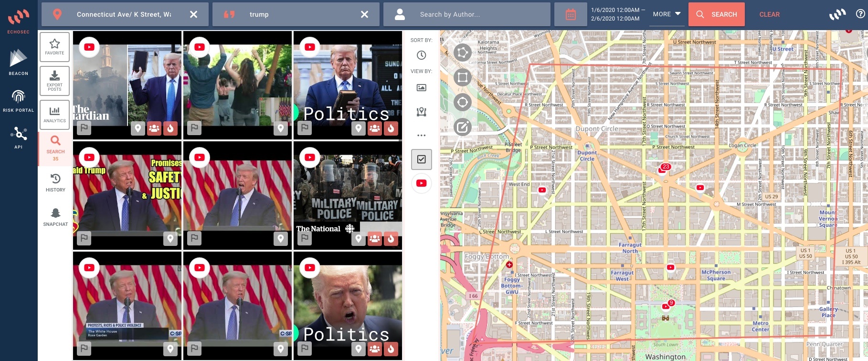This screenshot has height=361, width=868.
Task: Open the History tab
Action: 55,182
